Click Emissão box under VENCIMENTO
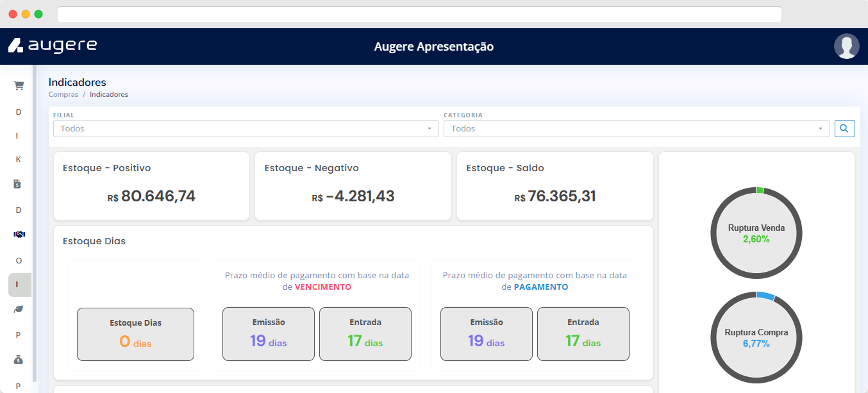This screenshot has height=393, width=868. point(269,334)
